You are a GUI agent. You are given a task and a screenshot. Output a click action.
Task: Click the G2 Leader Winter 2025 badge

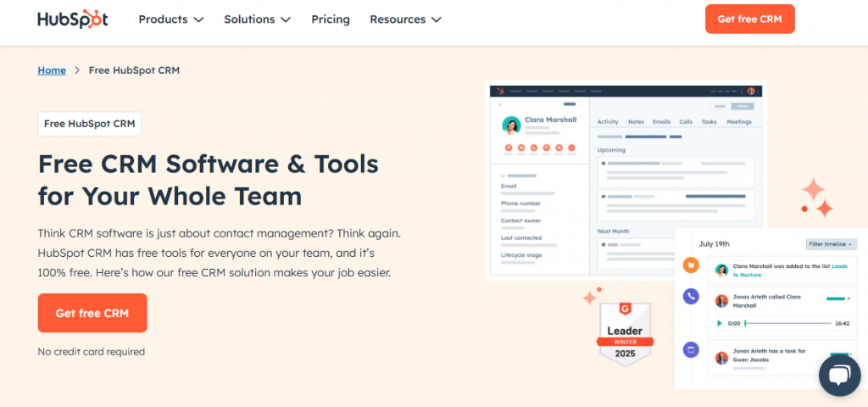[x=625, y=334]
